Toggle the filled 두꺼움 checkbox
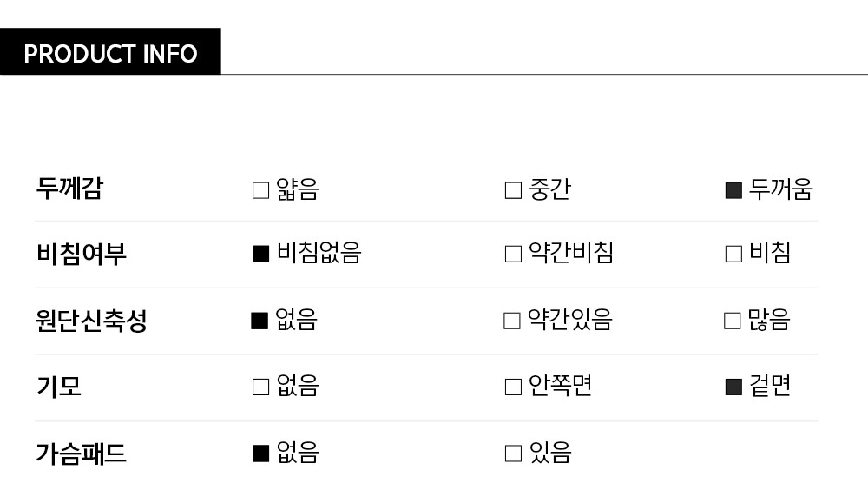Viewport: 868px width, 490px height. coord(733,190)
